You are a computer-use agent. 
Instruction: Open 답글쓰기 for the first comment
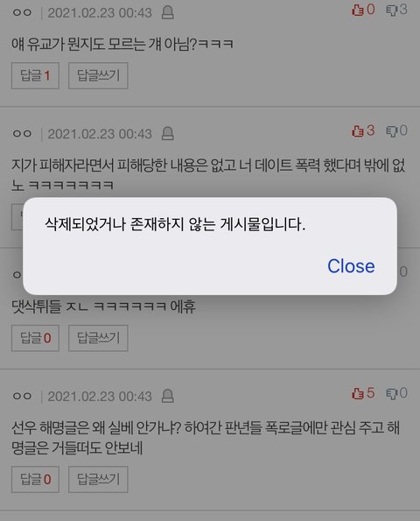(x=98, y=75)
